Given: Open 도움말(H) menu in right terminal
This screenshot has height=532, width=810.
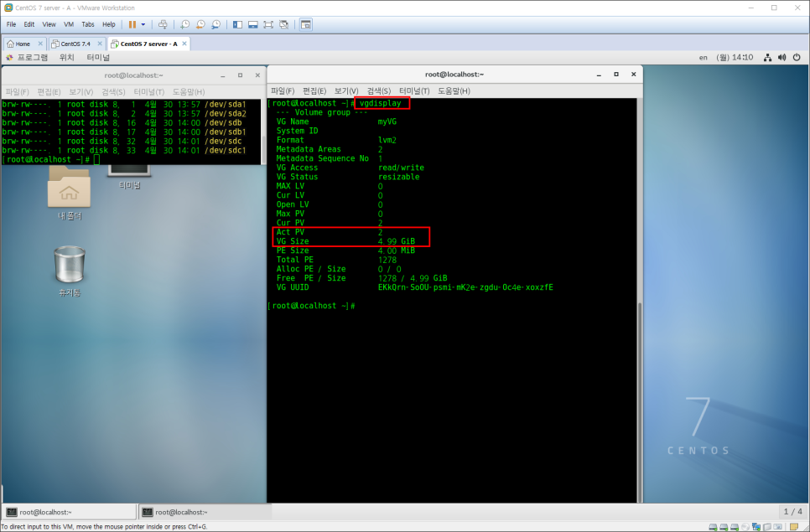Looking at the screenshot, I should point(454,90).
